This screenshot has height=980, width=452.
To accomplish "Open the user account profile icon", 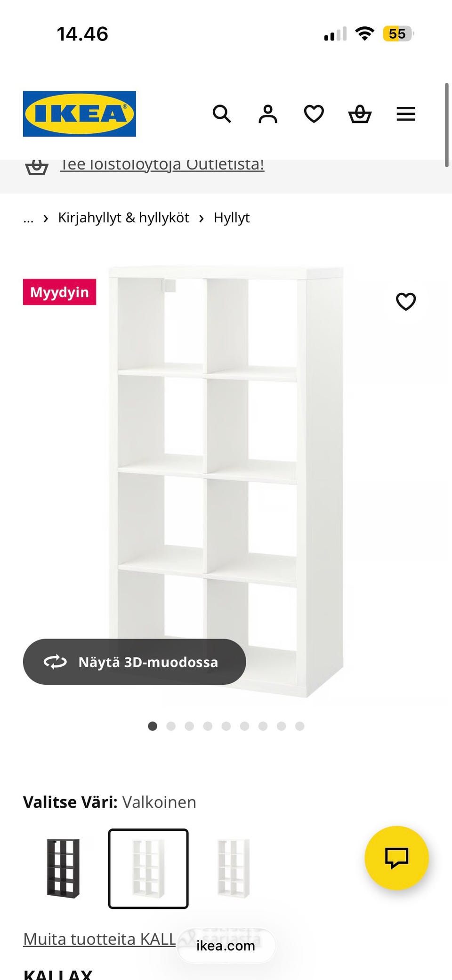I will [268, 114].
